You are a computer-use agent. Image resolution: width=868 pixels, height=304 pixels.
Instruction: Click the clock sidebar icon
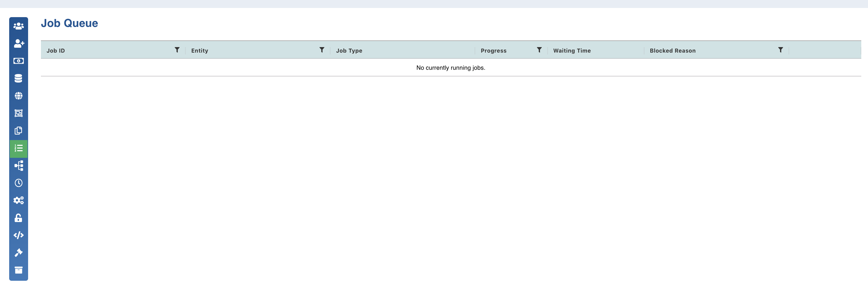(19, 183)
